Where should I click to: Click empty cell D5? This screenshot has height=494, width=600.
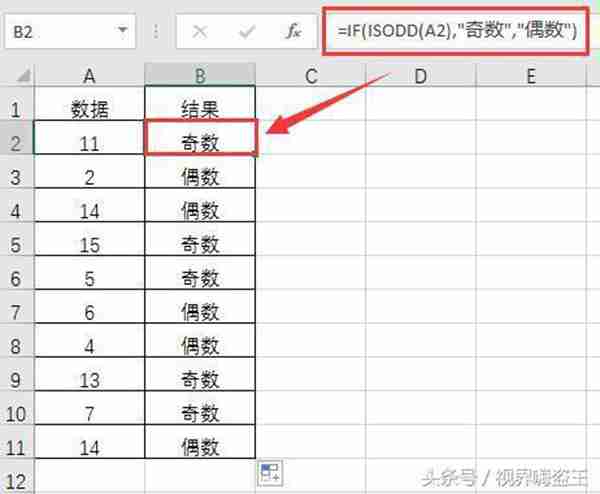click(x=421, y=239)
